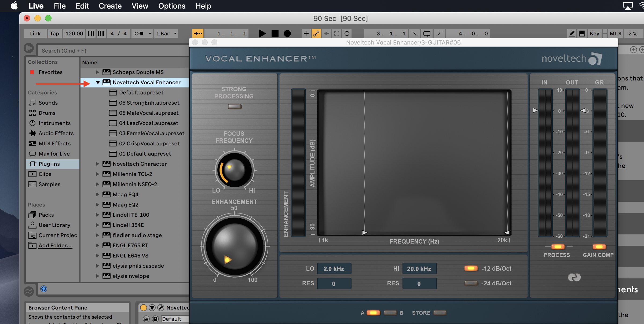Select Favorites collection
Image resolution: width=644 pixels, height=324 pixels.
(50, 72)
